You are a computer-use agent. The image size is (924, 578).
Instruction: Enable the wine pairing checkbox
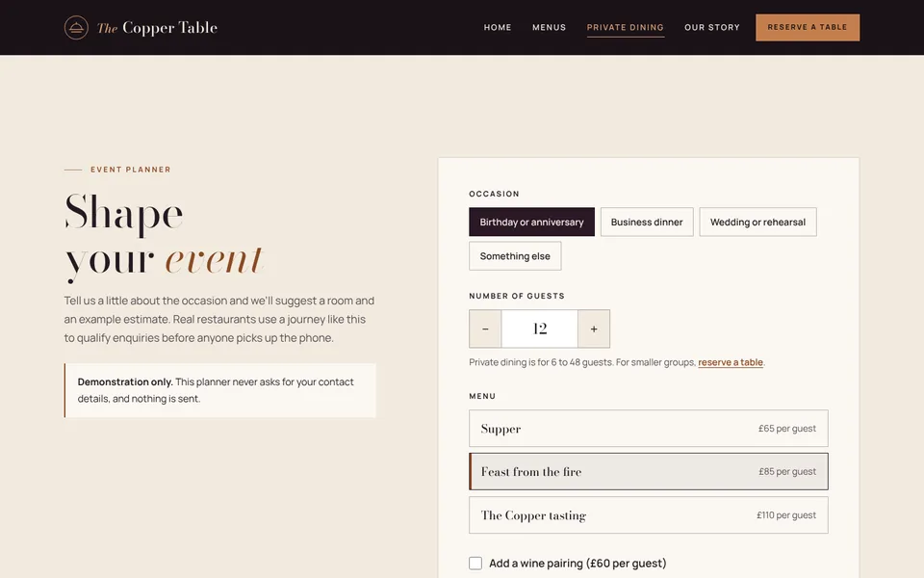click(475, 564)
